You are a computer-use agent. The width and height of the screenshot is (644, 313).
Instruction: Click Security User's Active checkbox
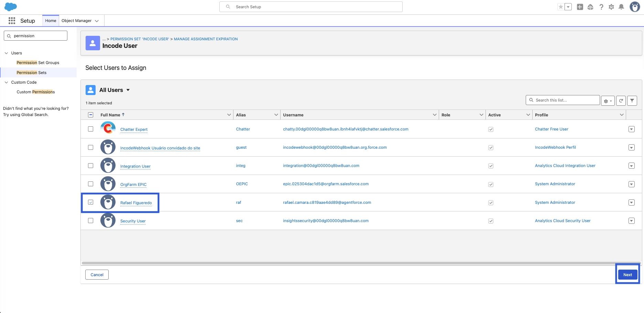coord(491,221)
